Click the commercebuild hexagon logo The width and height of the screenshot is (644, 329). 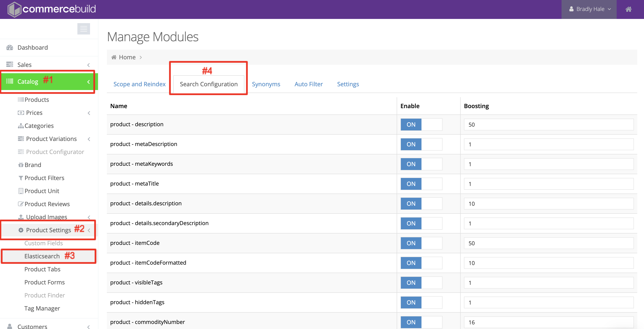tap(14, 9)
